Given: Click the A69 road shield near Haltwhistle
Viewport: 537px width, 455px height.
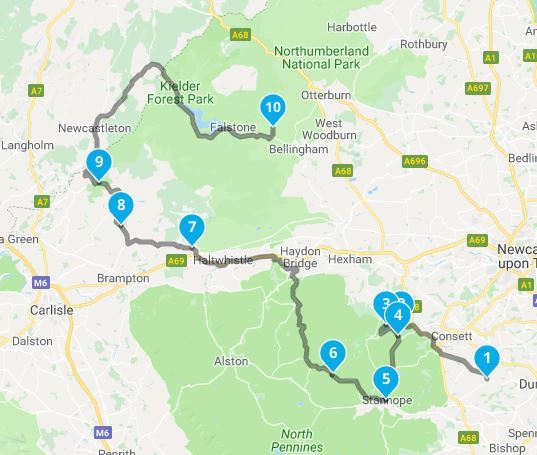Looking at the screenshot, I should coord(177,261).
